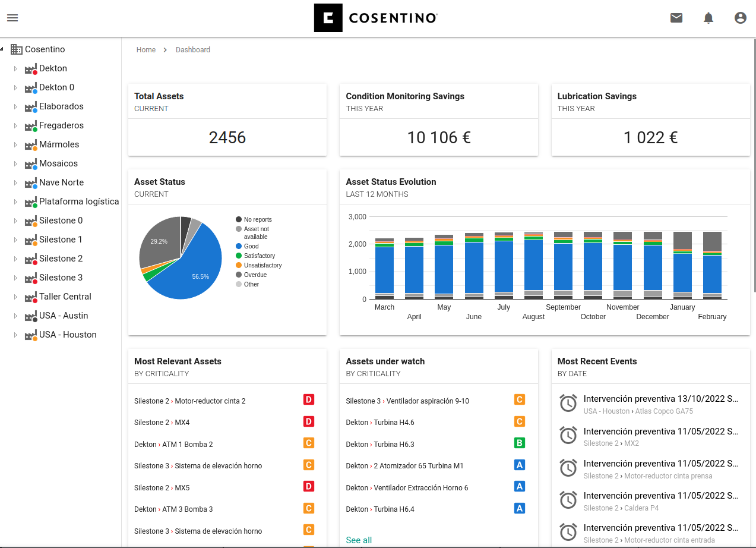This screenshot has width=756, height=548.
Task: Click the Silestone 2 factory icon
Action: (31, 259)
